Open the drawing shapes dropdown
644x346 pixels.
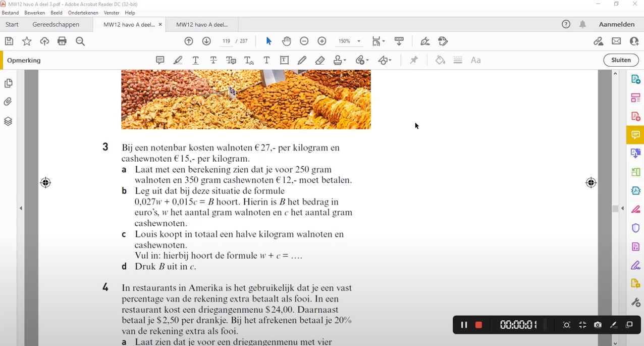click(x=385, y=61)
